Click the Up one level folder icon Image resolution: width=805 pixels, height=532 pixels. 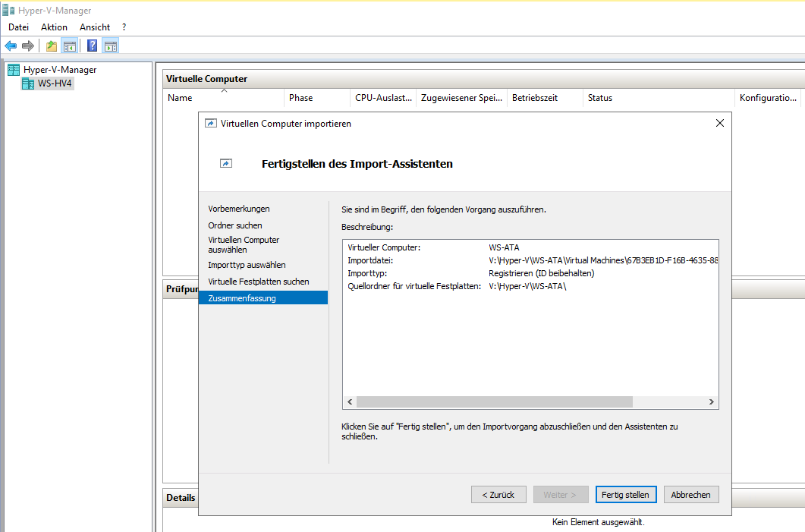pyautogui.click(x=52, y=46)
